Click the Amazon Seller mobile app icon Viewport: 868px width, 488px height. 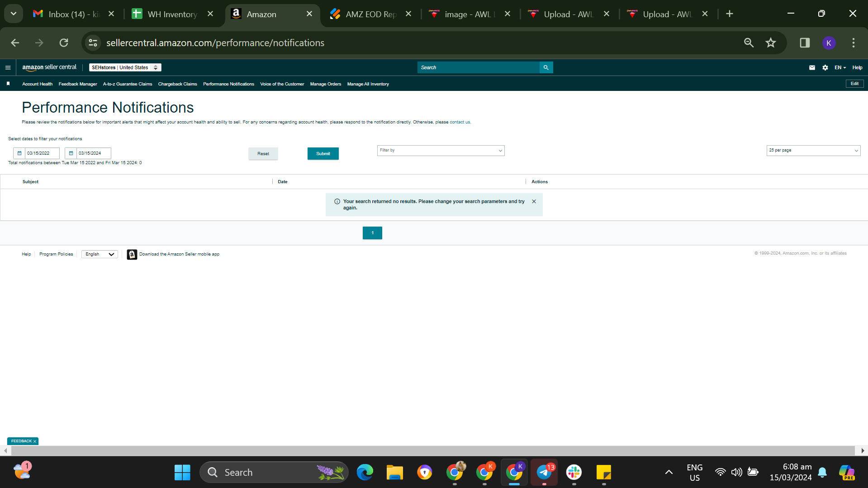coord(132,255)
